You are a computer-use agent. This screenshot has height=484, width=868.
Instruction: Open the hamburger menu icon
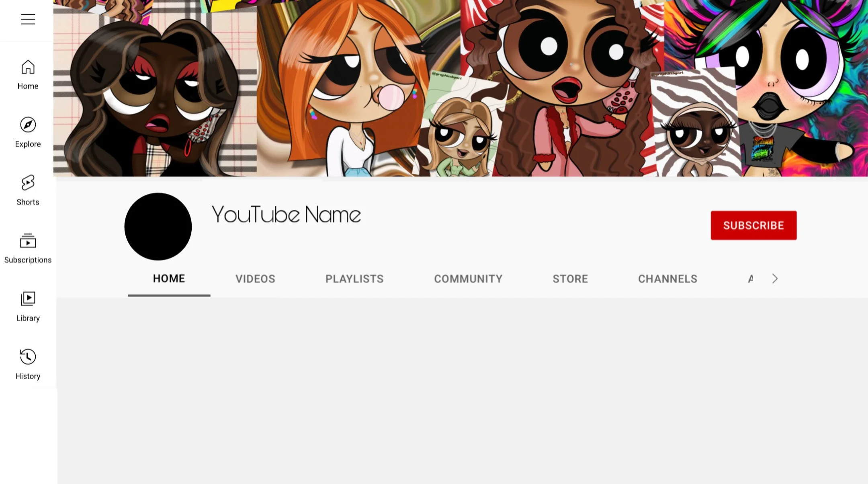pos(28,19)
